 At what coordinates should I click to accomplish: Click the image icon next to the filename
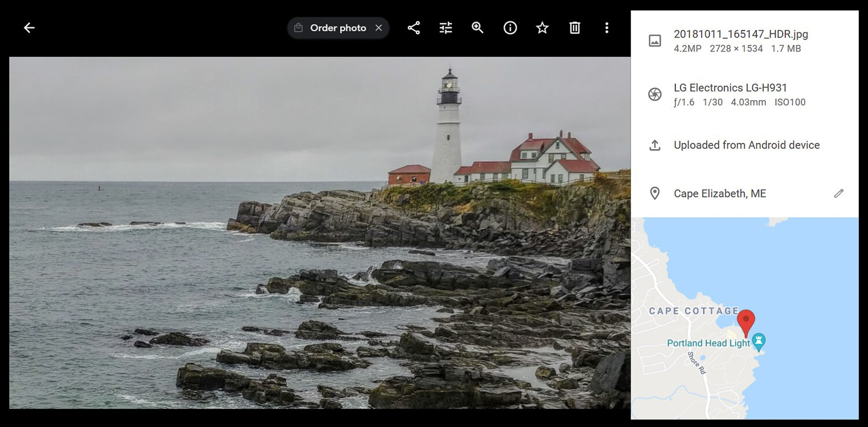654,41
